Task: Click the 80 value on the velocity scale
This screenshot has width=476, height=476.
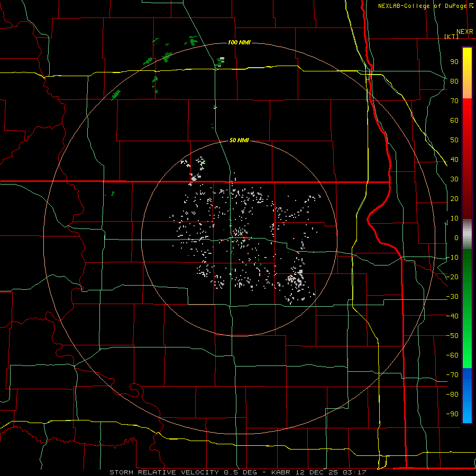Action: point(454,81)
